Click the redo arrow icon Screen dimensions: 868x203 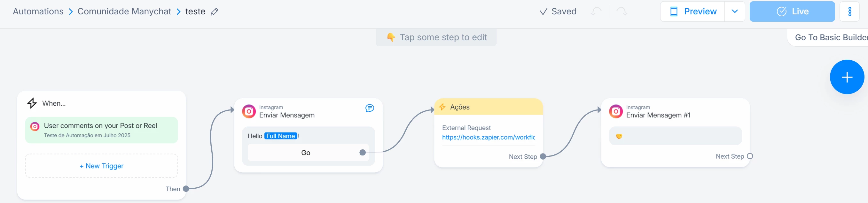(622, 12)
